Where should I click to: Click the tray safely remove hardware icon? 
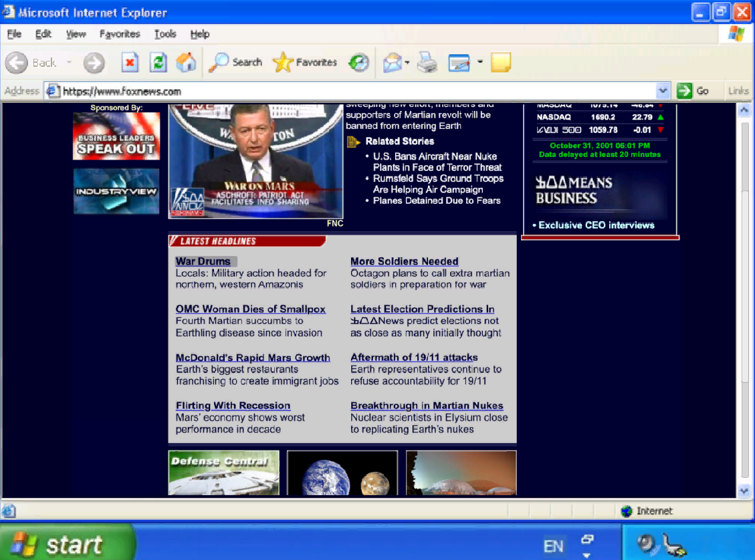(673, 545)
